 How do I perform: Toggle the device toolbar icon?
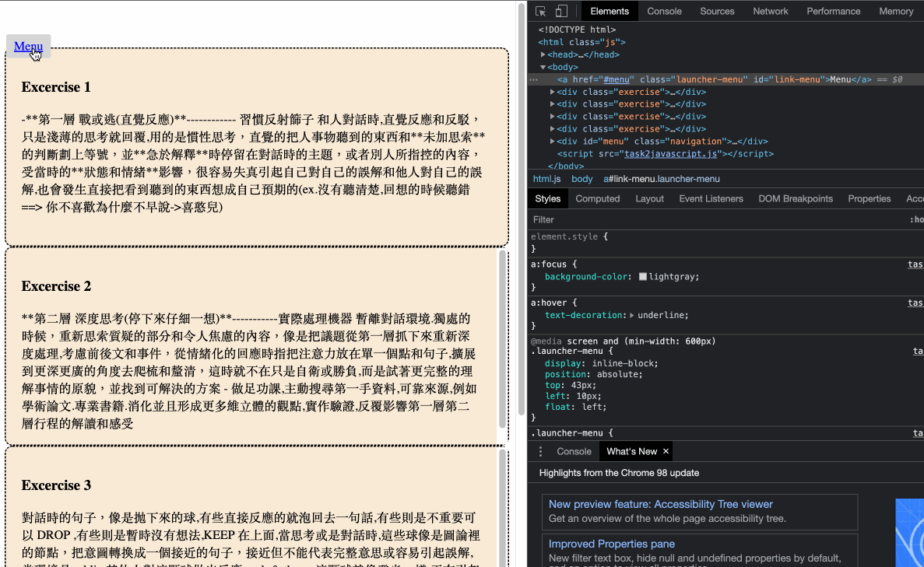(561, 11)
